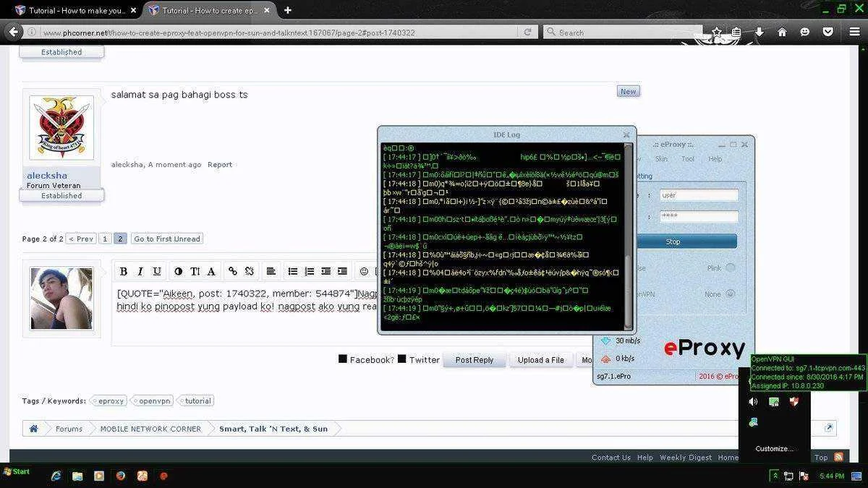The image size is (868, 488).
Task: Open the Tool menu in eProxy
Action: (688, 159)
